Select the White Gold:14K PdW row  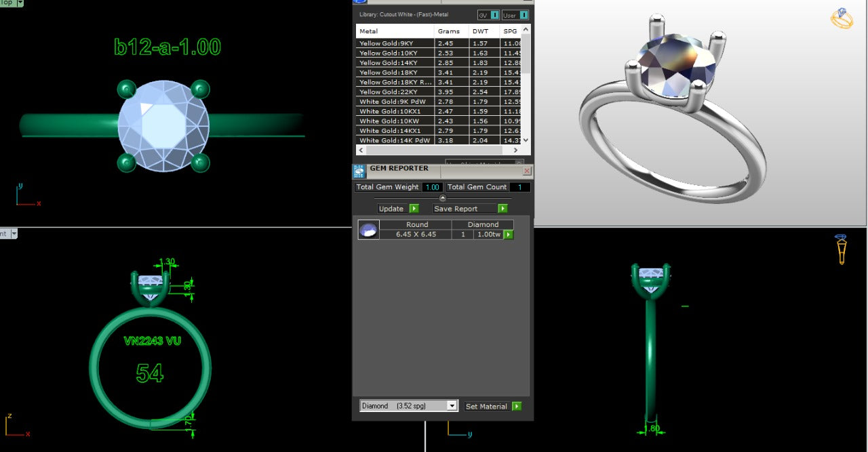coord(439,140)
